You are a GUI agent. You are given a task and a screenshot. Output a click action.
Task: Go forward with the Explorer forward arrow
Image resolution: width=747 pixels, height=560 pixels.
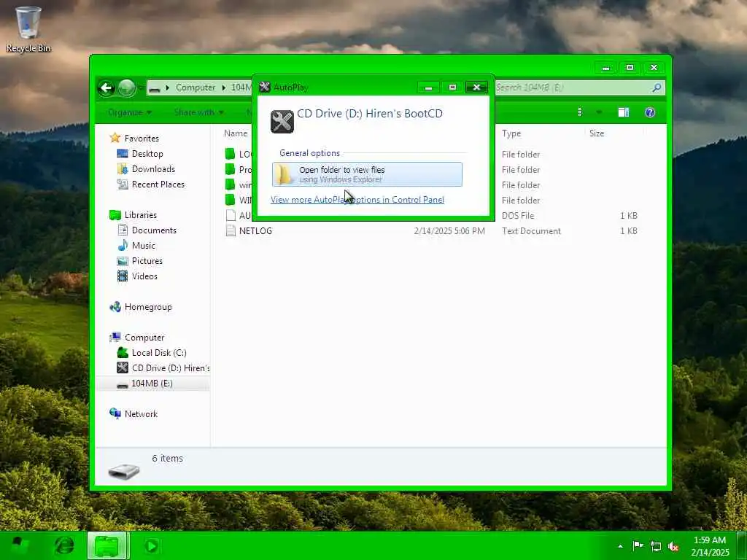tap(126, 87)
